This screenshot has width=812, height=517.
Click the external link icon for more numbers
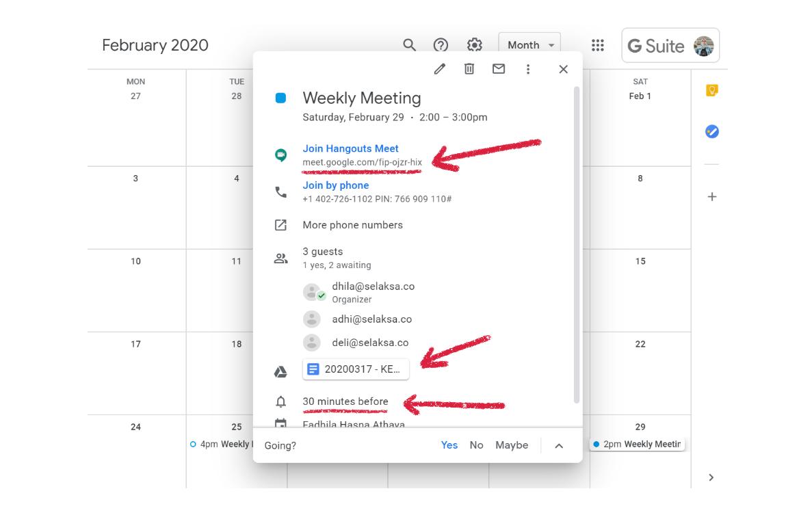280,225
